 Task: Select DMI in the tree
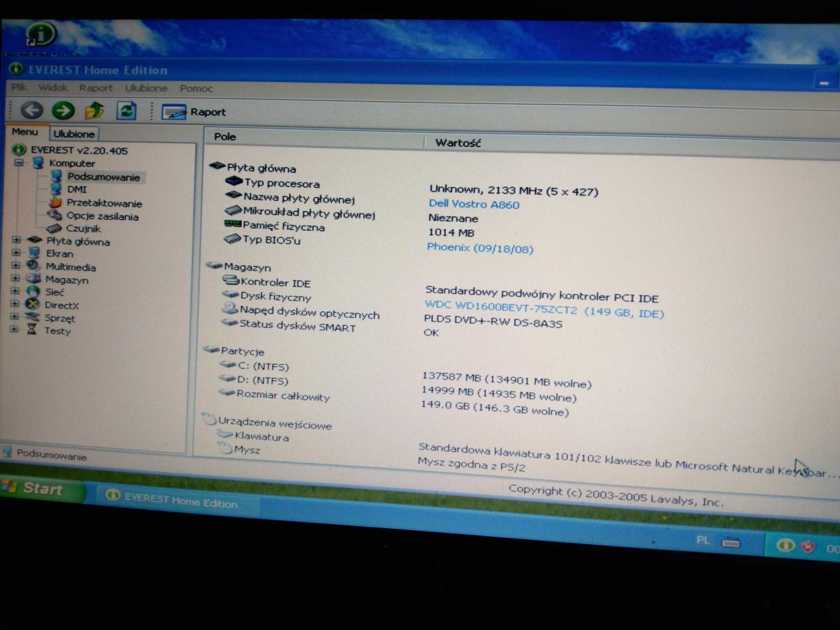coord(77,190)
